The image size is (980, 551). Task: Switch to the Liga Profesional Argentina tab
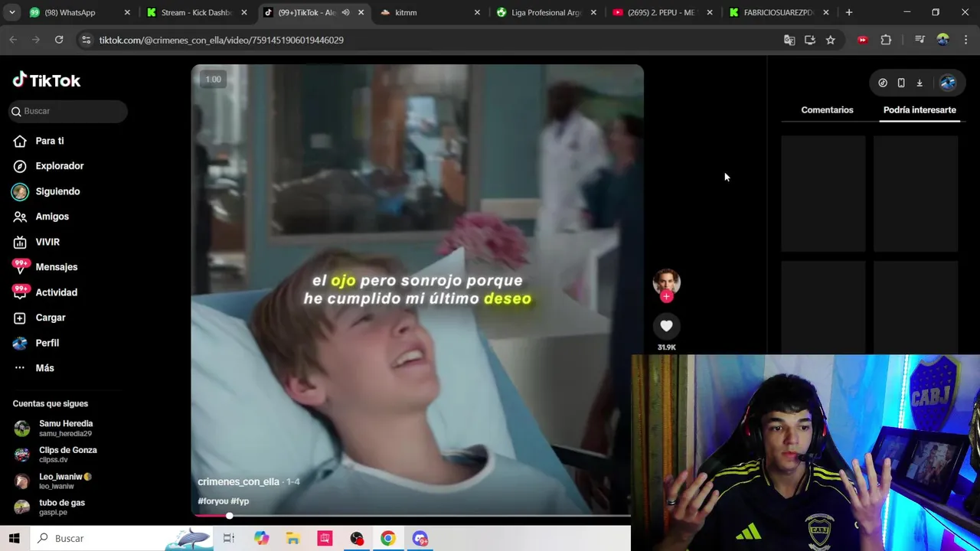pyautogui.click(x=545, y=12)
